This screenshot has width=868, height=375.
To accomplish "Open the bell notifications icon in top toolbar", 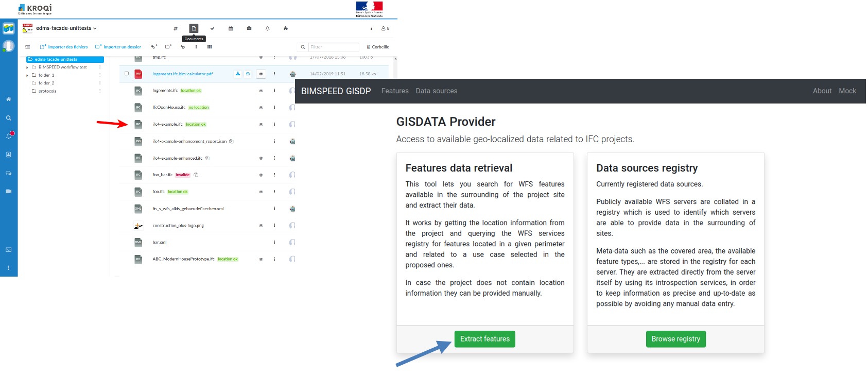I will click(268, 28).
